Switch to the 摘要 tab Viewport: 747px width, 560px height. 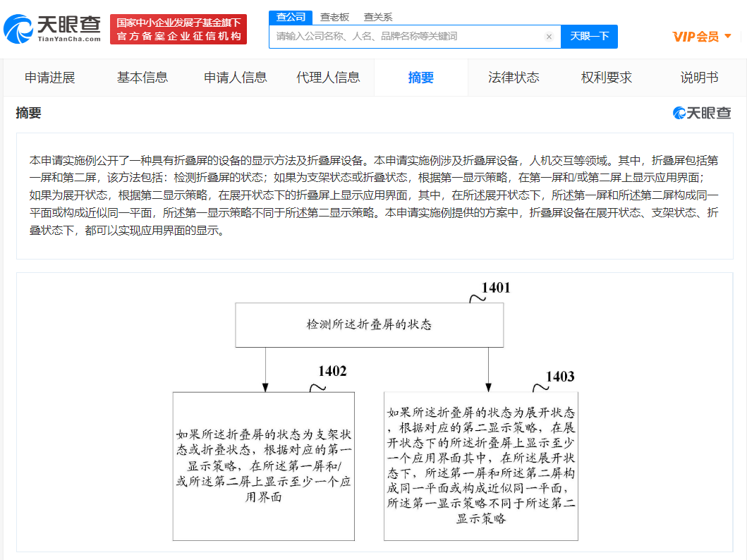point(420,78)
